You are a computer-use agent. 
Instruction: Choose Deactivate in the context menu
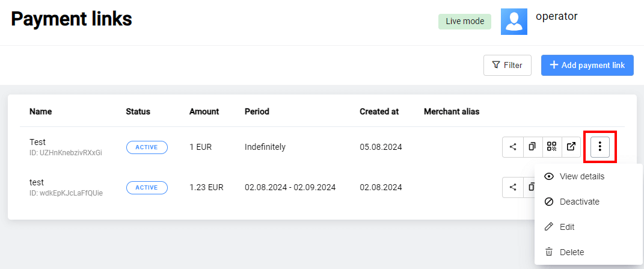(x=579, y=202)
